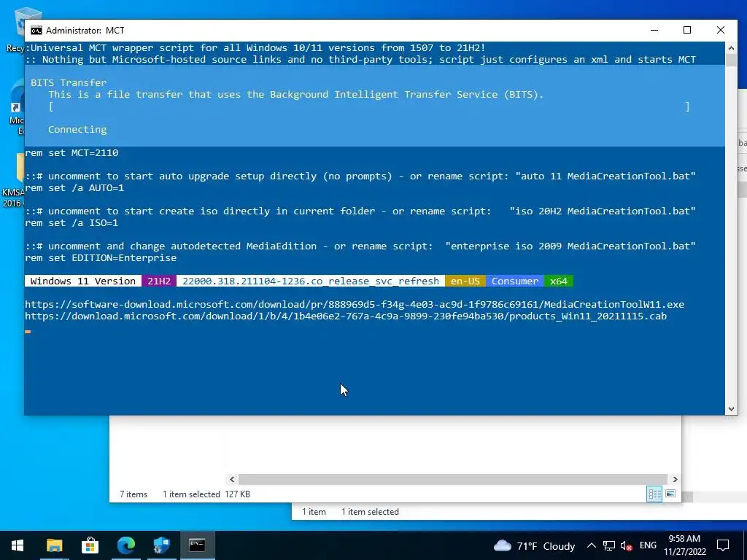Viewport: 747px width, 560px height.
Task: Click the MCT console vertical scrollbar thumb
Action: pyautogui.click(x=731, y=60)
